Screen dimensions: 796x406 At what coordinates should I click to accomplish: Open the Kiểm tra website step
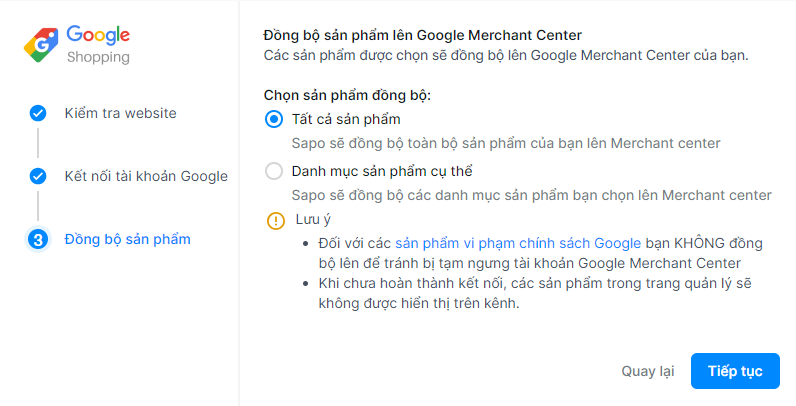click(120, 113)
